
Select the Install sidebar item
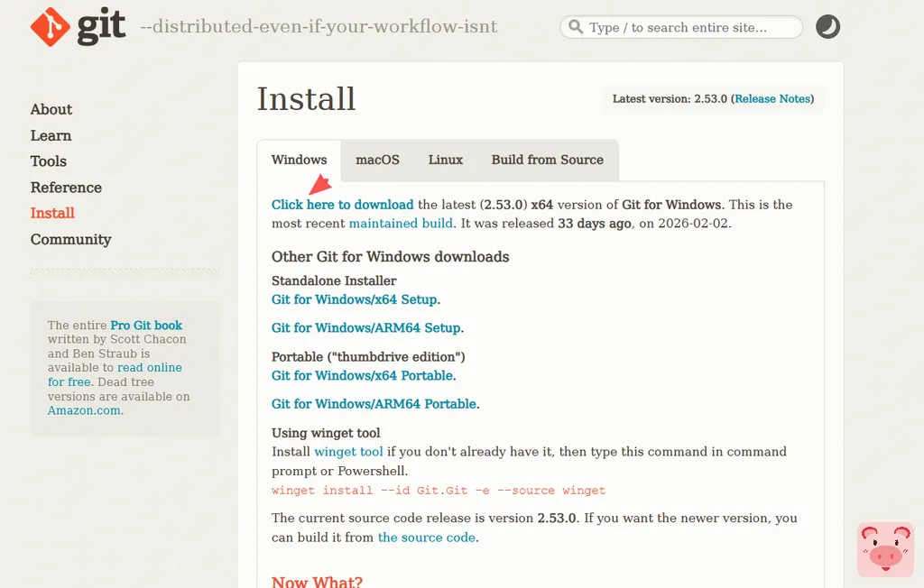click(x=52, y=213)
